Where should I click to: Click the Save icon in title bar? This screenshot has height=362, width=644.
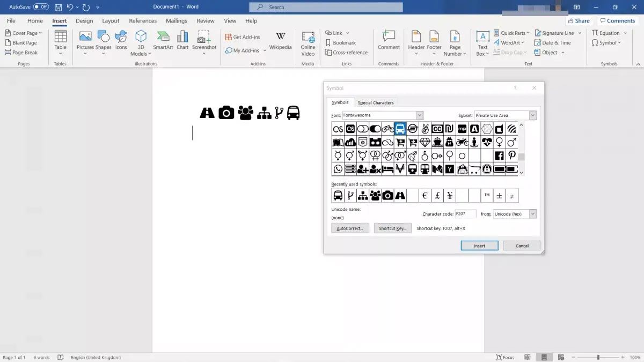point(58,7)
